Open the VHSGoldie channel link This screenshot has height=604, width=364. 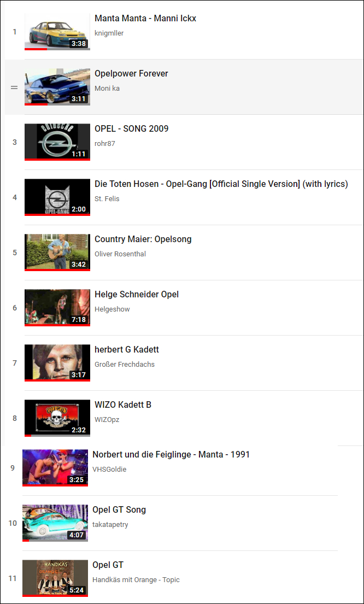(109, 469)
